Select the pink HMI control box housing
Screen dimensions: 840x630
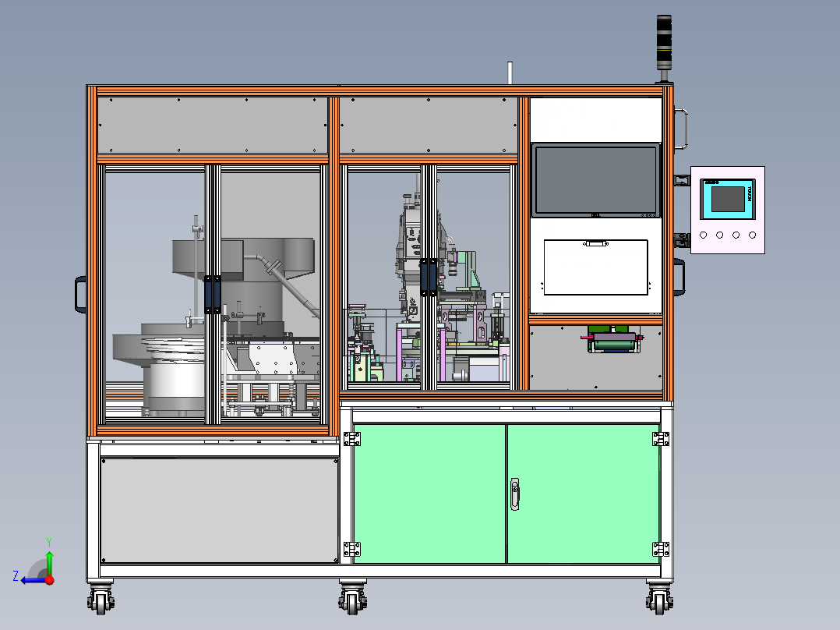click(x=728, y=210)
